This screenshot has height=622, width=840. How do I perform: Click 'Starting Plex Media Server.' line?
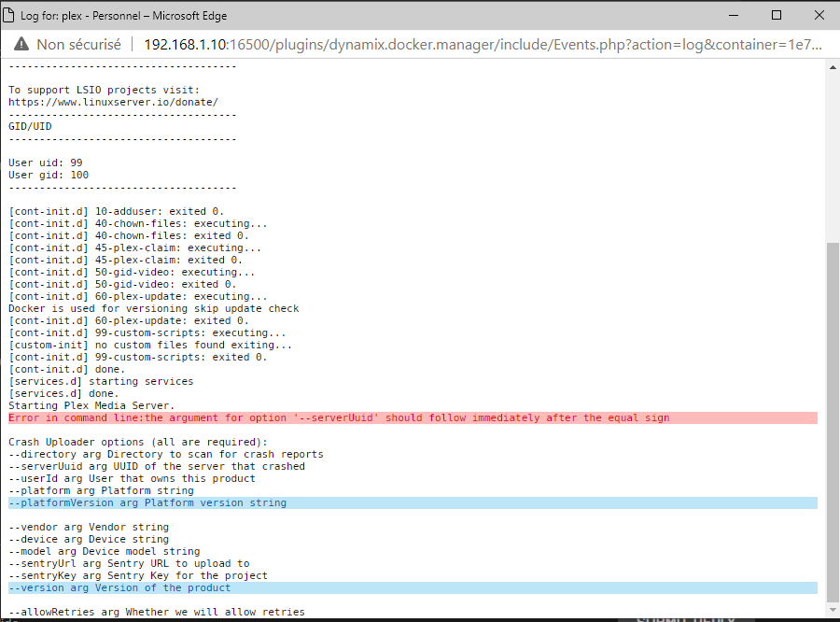pyautogui.click(x=91, y=405)
